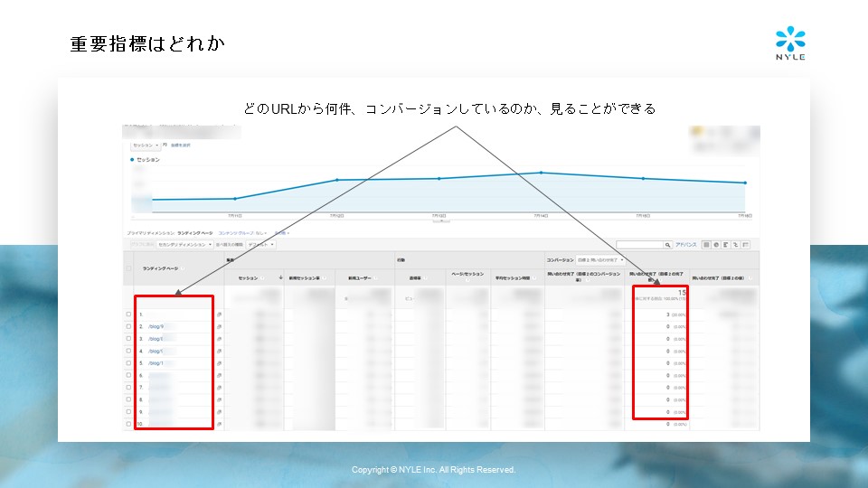Screen dimensions: 868x488
Task: Tick the checkbox for row 5
Action: 128,363
